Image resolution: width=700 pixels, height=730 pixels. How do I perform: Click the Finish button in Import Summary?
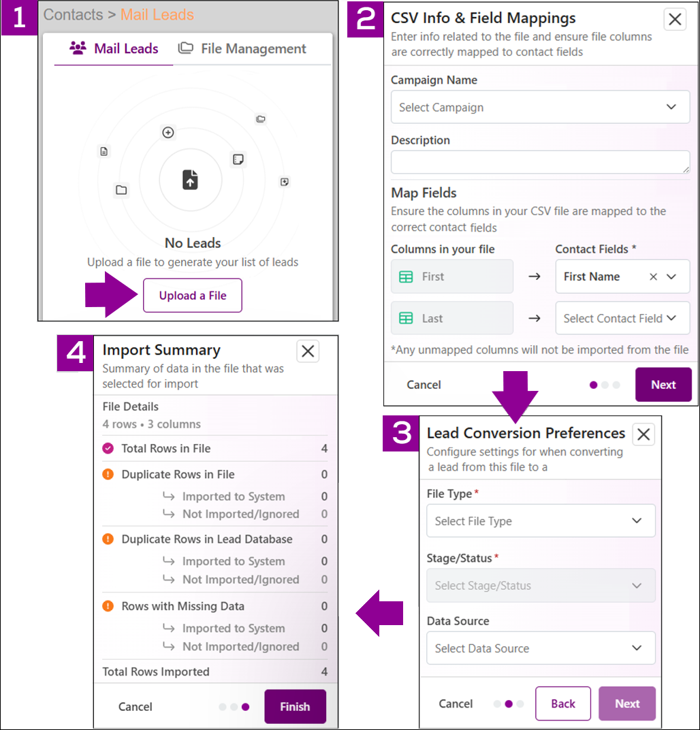[295, 707]
